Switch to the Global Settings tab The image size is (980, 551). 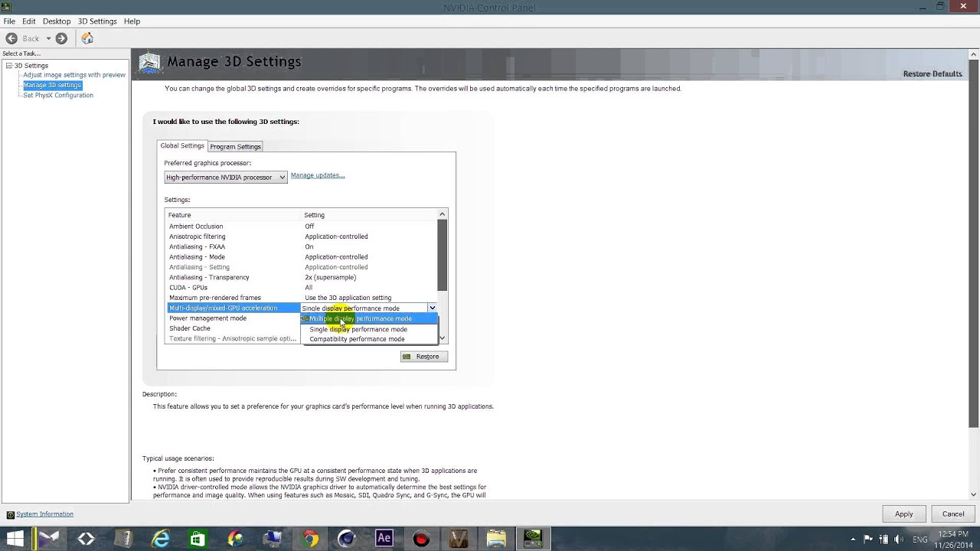coord(182,145)
